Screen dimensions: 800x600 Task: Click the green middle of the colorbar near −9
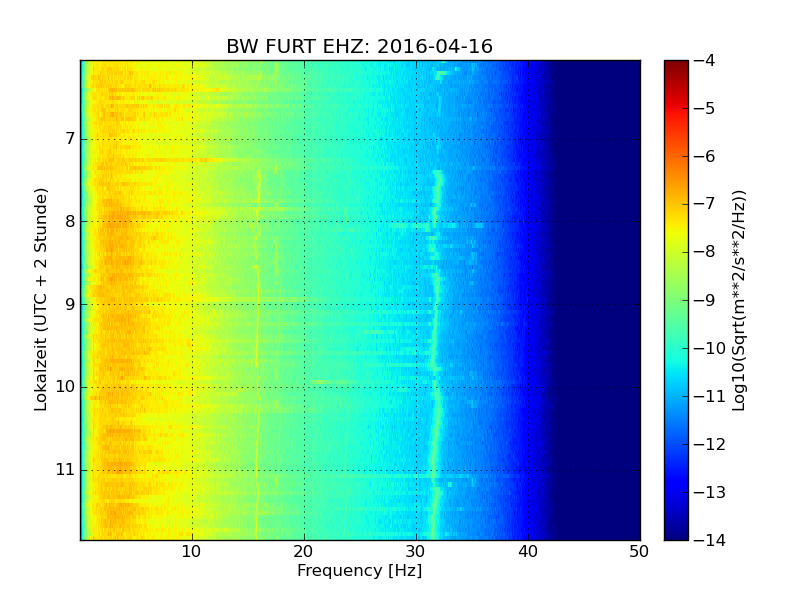tap(676, 300)
